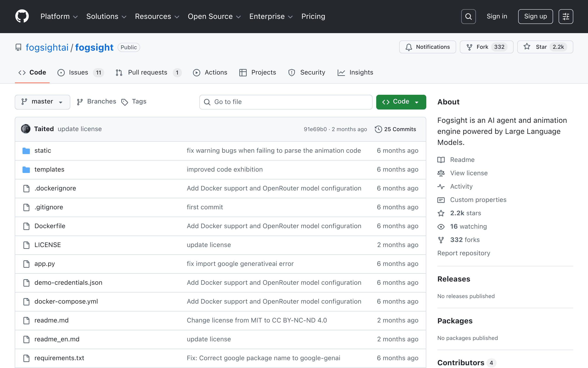Click the Activity pulse icon

[x=441, y=187]
